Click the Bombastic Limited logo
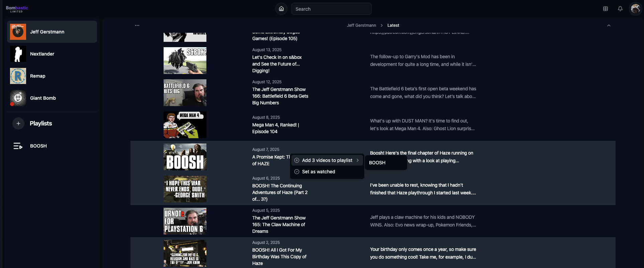644x268 pixels. (x=17, y=9)
